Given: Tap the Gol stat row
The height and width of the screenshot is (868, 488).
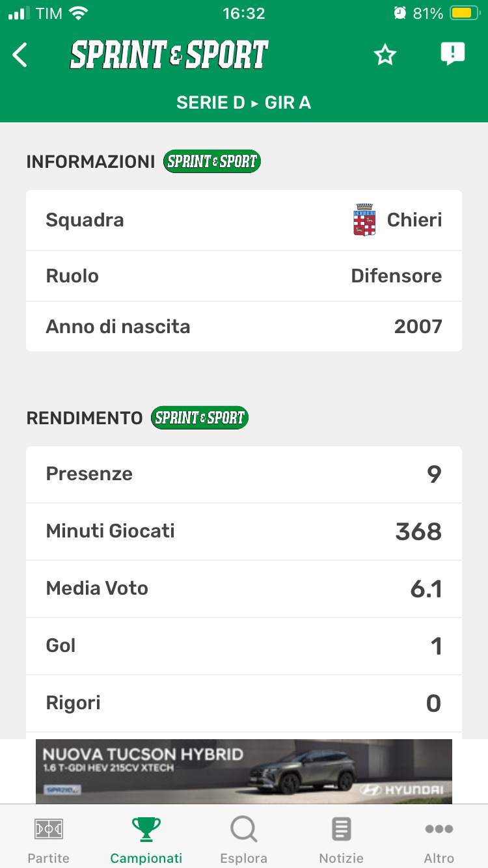Looking at the screenshot, I should [x=244, y=646].
